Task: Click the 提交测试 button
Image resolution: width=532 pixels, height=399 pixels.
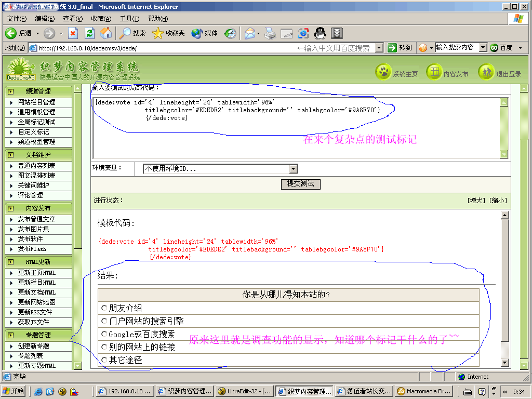Action: tap(301, 184)
